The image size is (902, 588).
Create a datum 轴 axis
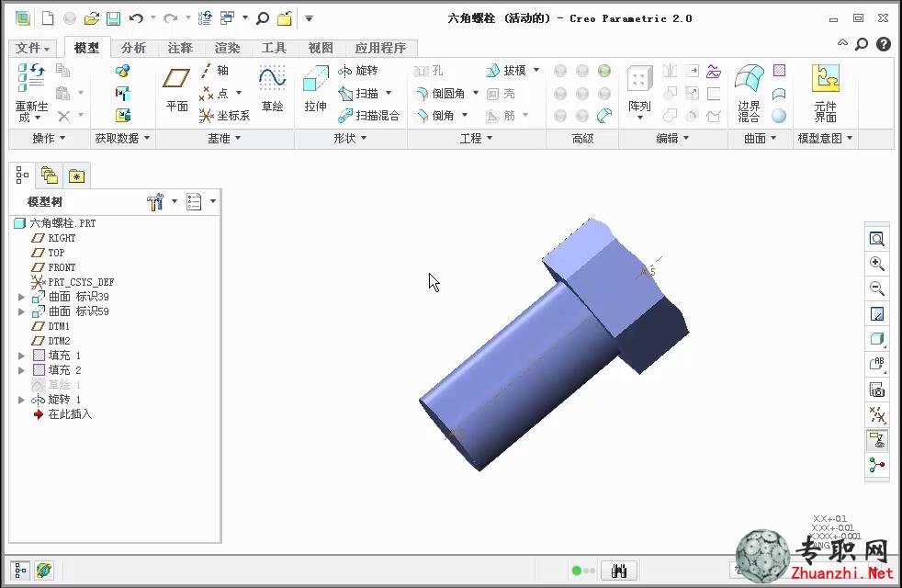215,71
